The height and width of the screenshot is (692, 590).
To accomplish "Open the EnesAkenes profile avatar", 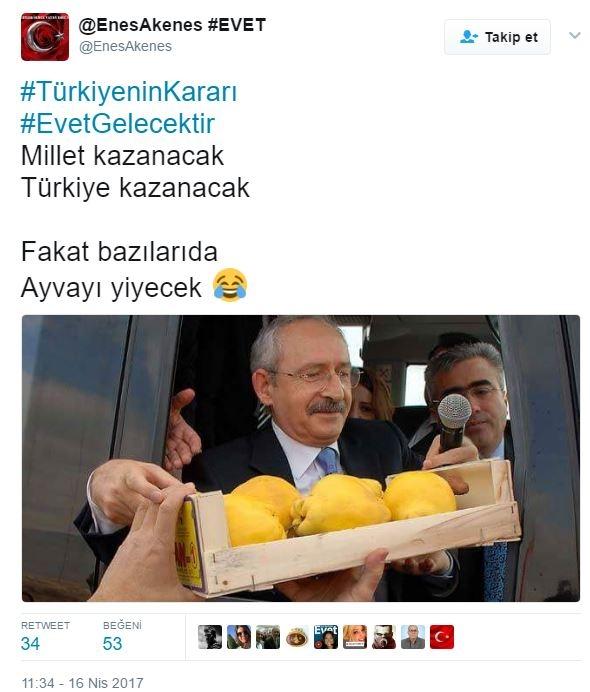I will [x=45, y=37].
